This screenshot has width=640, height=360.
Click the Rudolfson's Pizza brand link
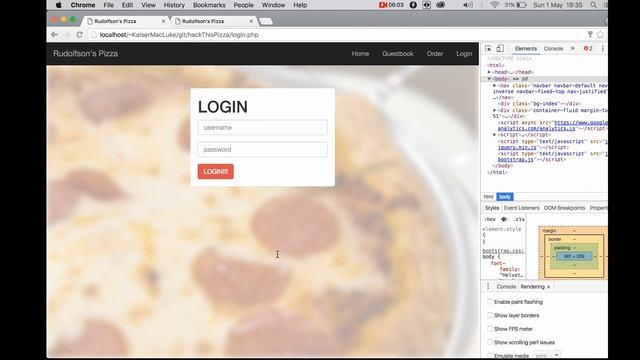pos(85,53)
